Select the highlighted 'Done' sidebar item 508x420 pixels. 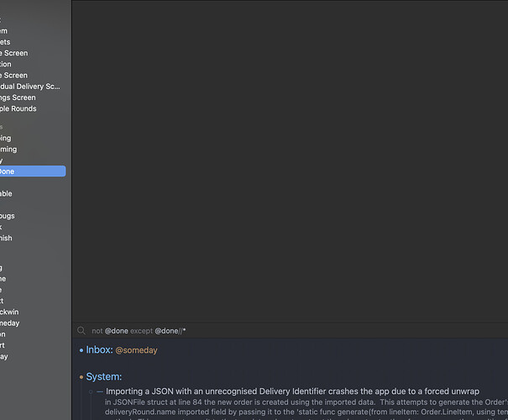click(x=25, y=171)
